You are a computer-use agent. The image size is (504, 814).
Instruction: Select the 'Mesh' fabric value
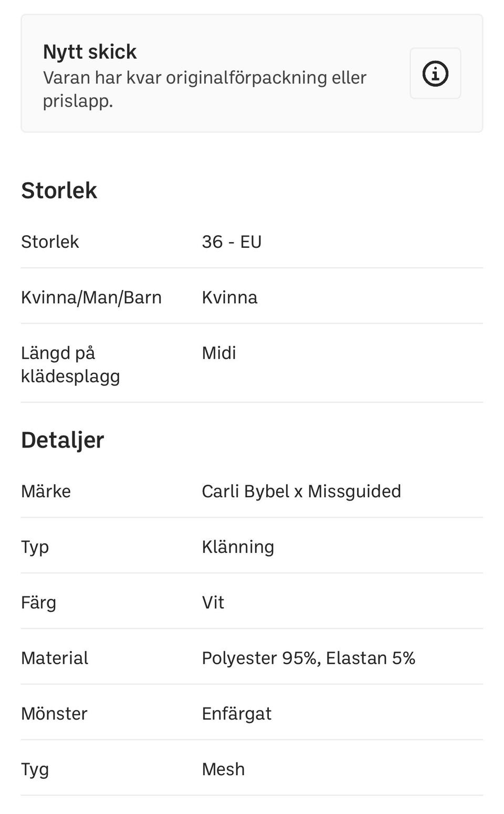223,769
